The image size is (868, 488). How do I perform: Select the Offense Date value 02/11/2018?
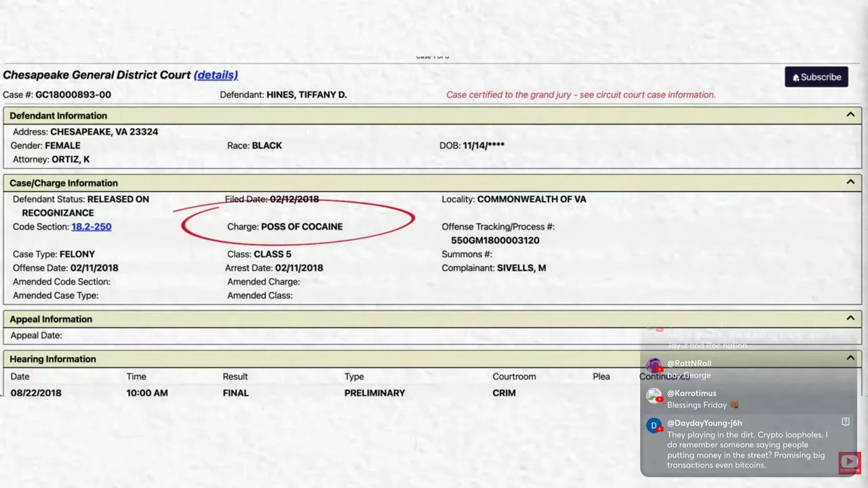pos(94,268)
